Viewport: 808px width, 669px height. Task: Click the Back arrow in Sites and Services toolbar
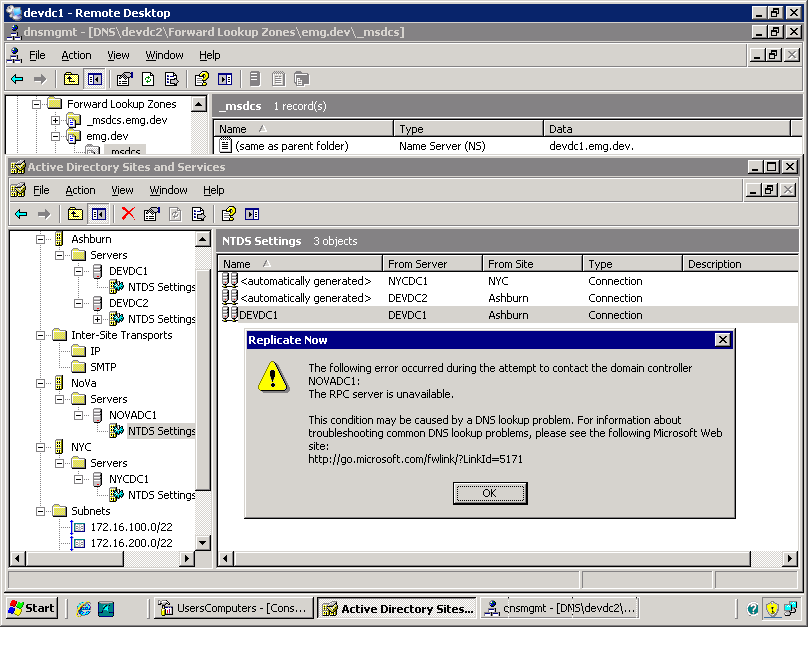(x=18, y=213)
